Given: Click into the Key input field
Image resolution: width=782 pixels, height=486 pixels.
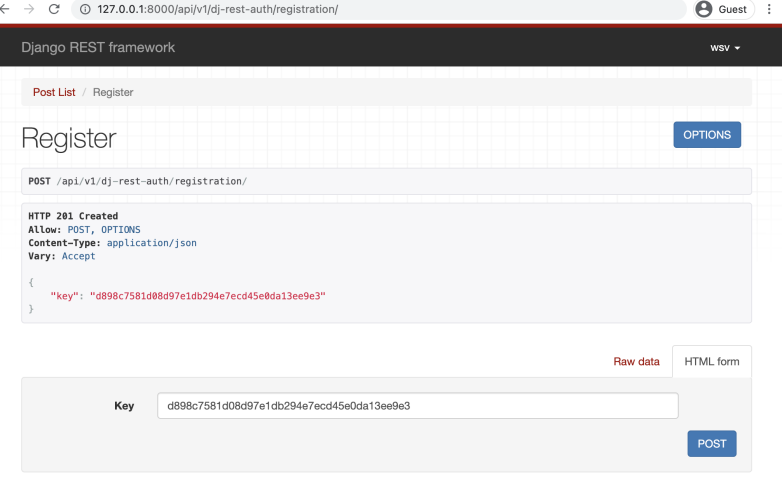Looking at the screenshot, I should (x=417, y=406).
